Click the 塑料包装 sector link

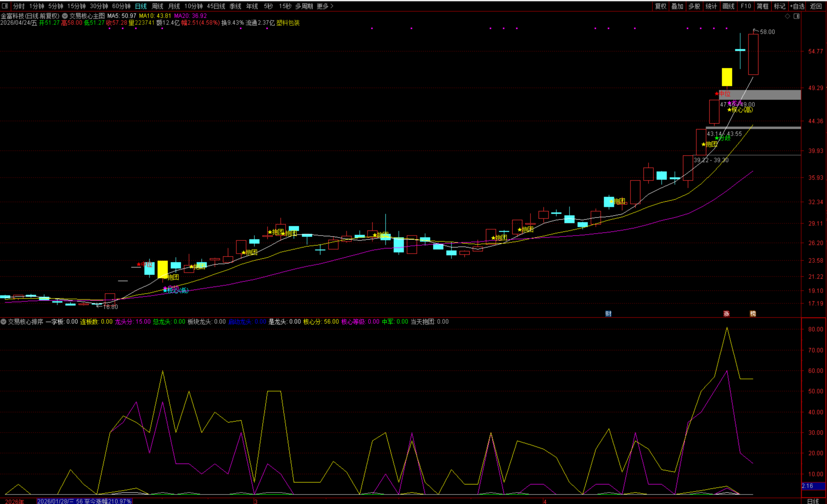pyautogui.click(x=288, y=23)
